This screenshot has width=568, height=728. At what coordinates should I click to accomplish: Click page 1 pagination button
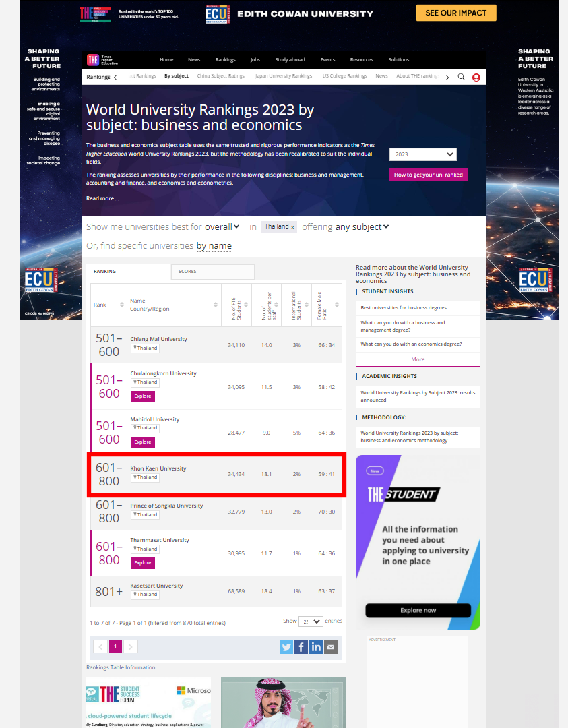pos(115,646)
